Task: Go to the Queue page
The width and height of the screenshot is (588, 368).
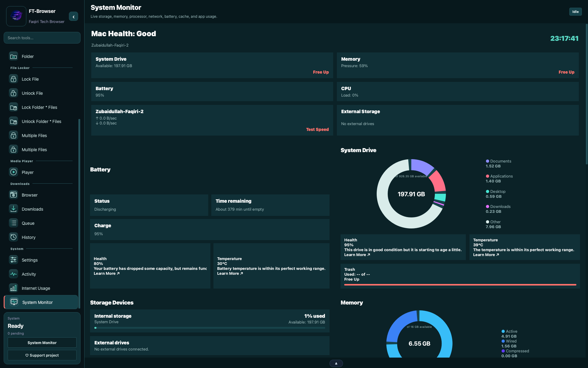Action: pyautogui.click(x=41, y=223)
